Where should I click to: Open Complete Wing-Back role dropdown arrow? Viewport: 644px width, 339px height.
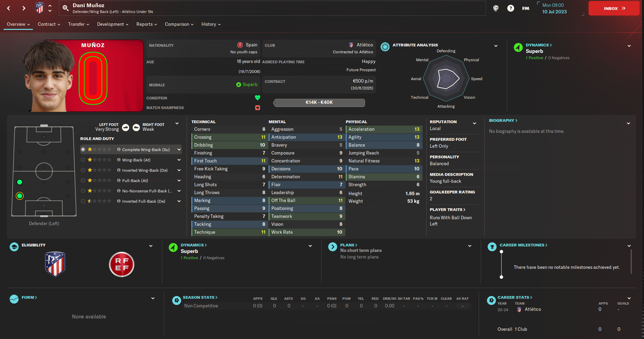[x=179, y=149]
